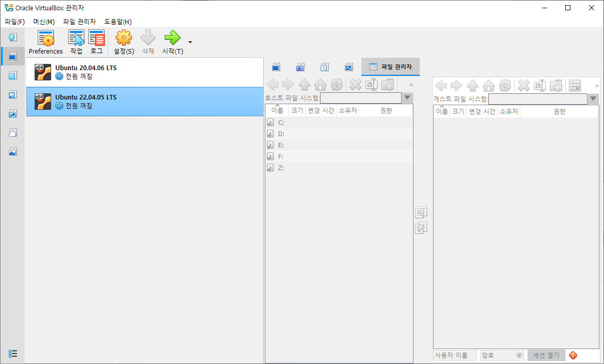Click the 호스트 파일 시스템 path field
The height and width of the screenshot is (364, 604).
361,98
